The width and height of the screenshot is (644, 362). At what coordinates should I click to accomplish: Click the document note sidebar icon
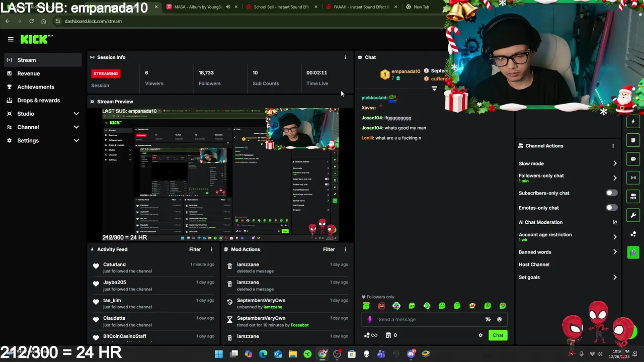click(x=633, y=140)
